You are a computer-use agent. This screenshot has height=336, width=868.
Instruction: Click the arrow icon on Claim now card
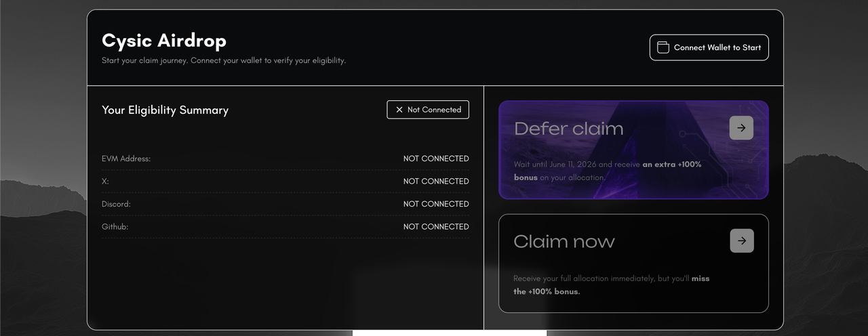tap(742, 240)
